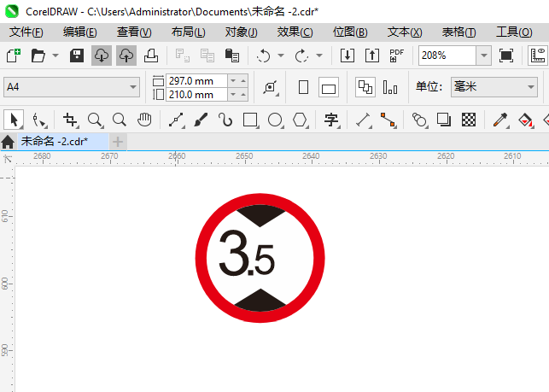
Task: Open the zoom level dropdown arrow
Action: [x=484, y=56]
